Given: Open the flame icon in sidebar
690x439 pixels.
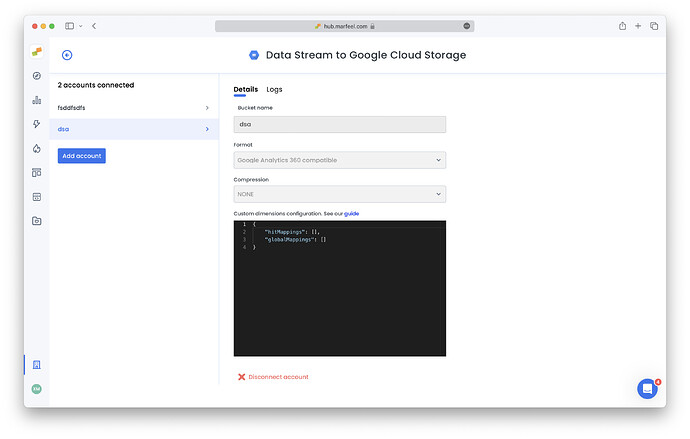Looking at the screenshot, I should (x=37, y=148).
